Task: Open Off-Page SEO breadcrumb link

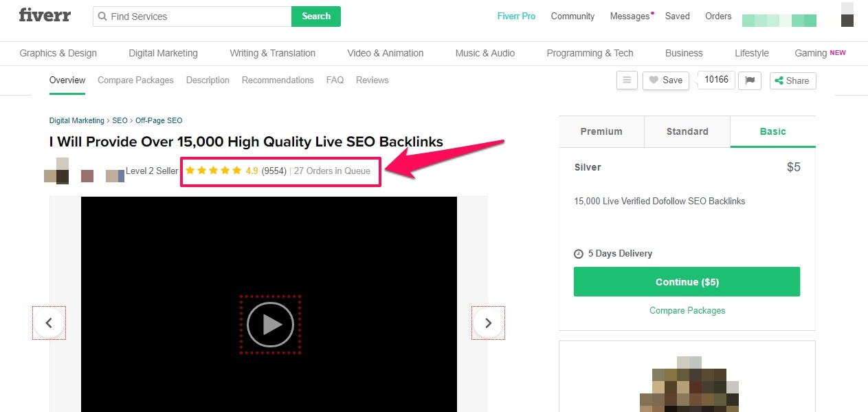Action: 159,120
